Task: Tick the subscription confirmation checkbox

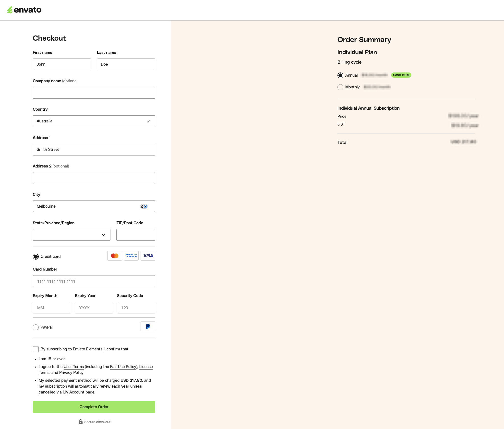Action: click(36, 349)
